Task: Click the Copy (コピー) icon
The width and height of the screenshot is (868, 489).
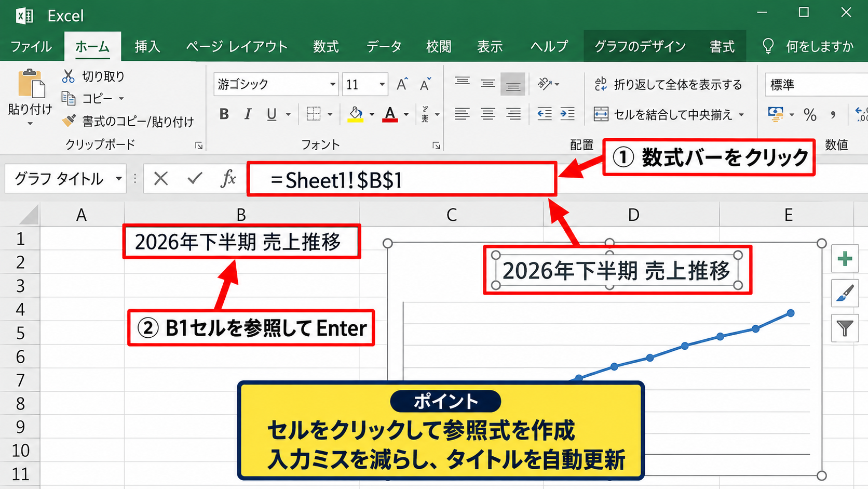Action: click(68, 98)
